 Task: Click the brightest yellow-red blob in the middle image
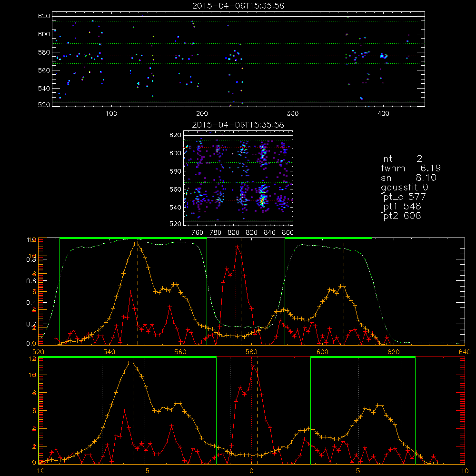262,200
